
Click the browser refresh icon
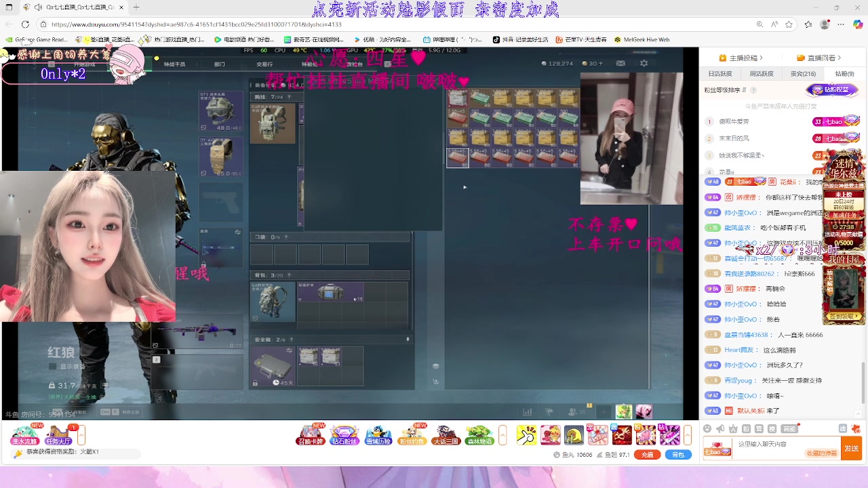25,24
